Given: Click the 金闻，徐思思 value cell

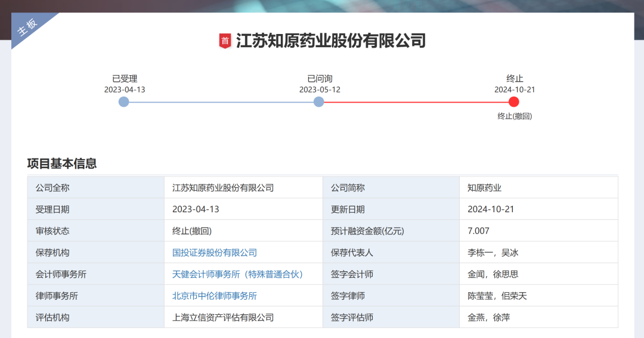Looking at the screenshot, I should pyautogui.click(x=538, y=274).
